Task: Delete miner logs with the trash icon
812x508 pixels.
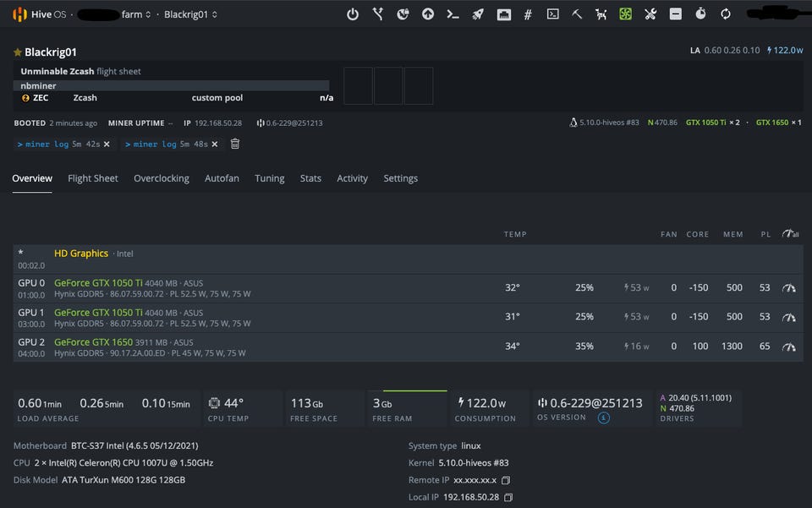Action: pyautogui.click(x=235, y=144)
